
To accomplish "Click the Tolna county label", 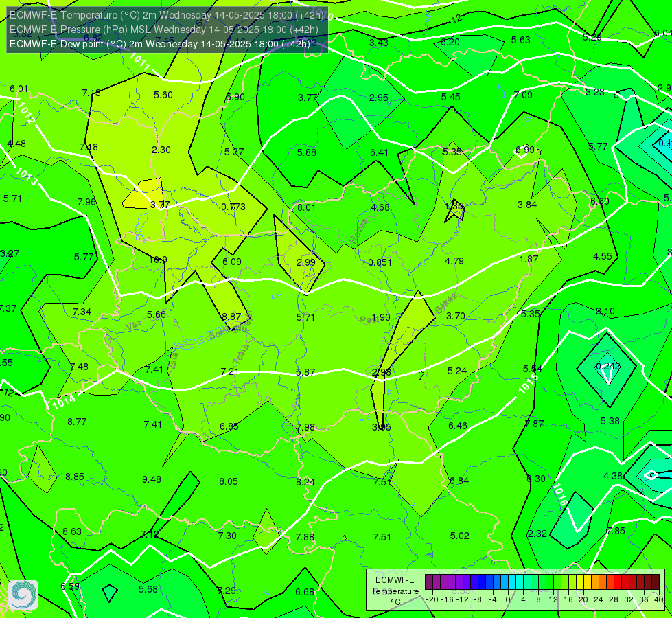I will (x=241, y=354).
